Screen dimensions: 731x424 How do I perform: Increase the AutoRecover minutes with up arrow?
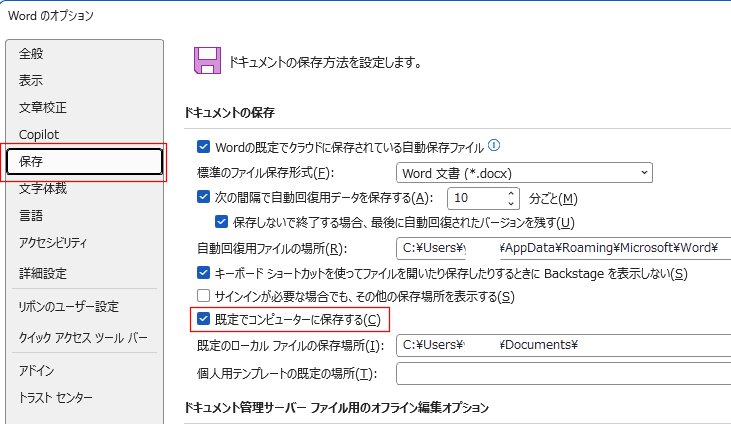(x=511, y=193)
